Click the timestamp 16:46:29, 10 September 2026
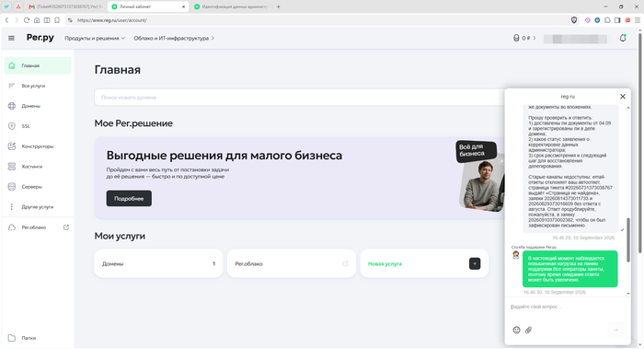This screenshot has width=644, height=349. click(x=583, y=238)
